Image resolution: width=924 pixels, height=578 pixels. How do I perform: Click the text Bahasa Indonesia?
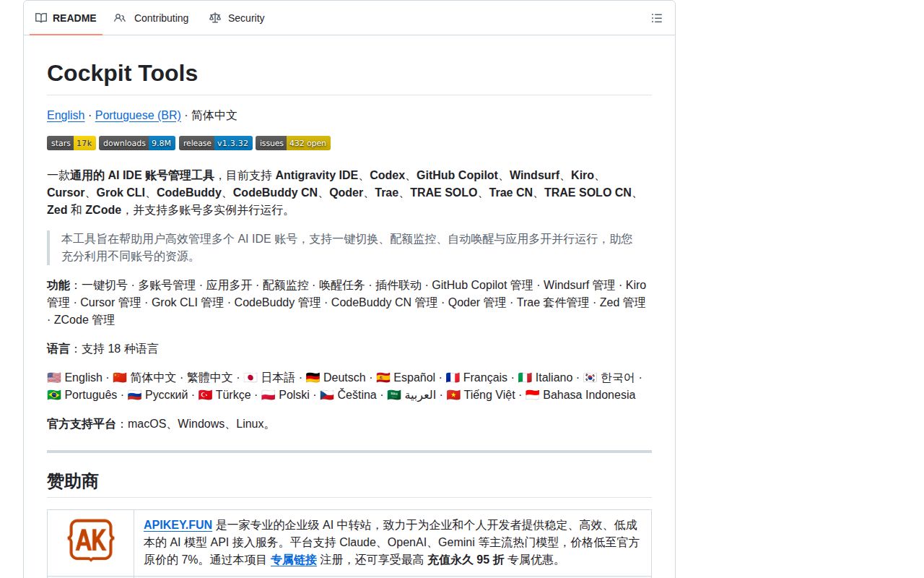pyautogui.click(x=589, y=394)
